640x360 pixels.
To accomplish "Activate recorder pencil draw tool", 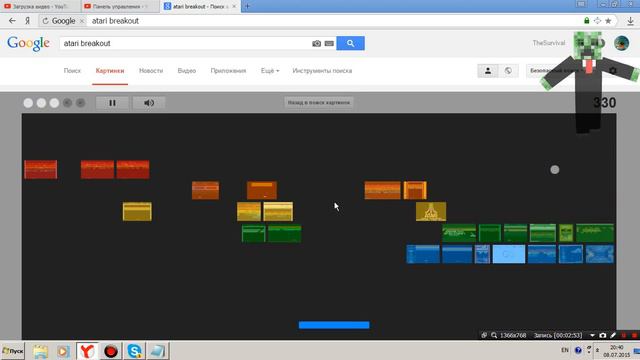I will (613, 335).
